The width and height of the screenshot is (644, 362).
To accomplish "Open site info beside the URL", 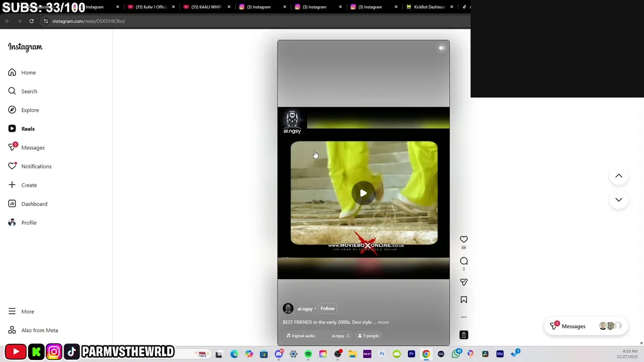I will click(46, 21).
